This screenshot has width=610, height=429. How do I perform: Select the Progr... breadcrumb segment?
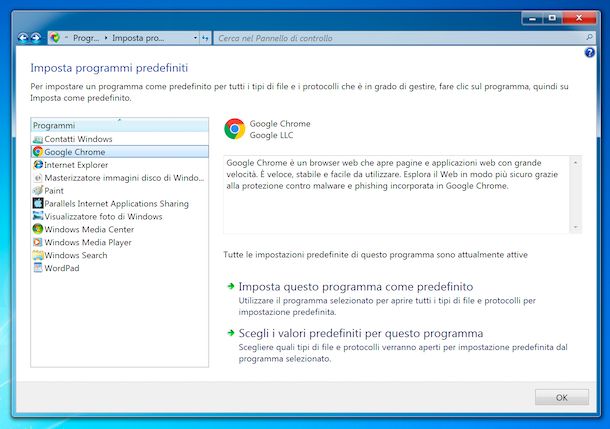pyautogui.click(x=86, y=38)
